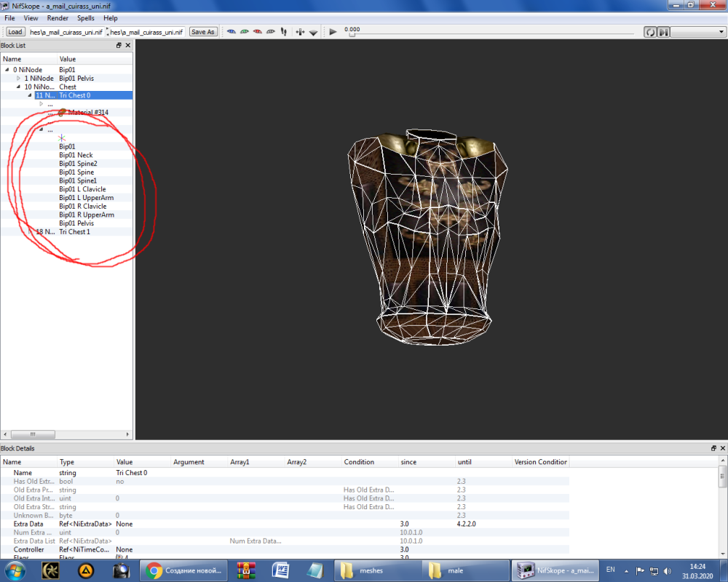Image resolution: width=728 pixels, height=582 pixels.
Task: Open the WinRAR taskbar icon
Action: pos(246,570)
